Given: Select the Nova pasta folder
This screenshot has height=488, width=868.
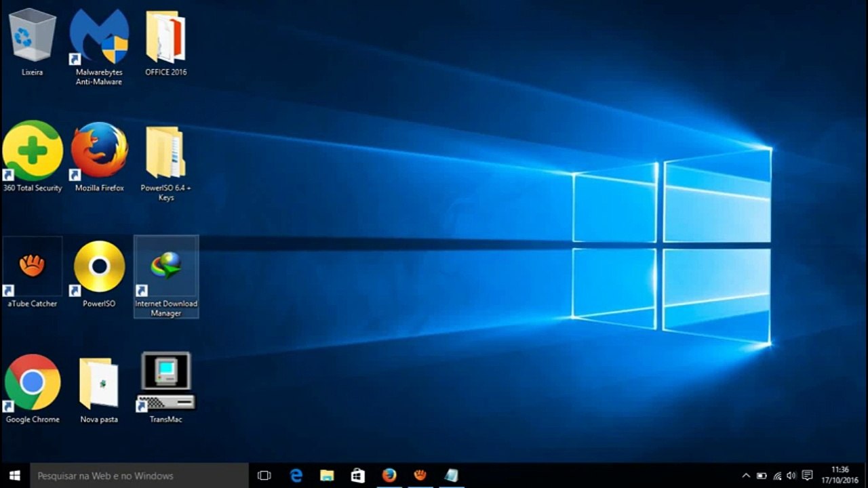Looking at the screenshot, I should 99,389.
